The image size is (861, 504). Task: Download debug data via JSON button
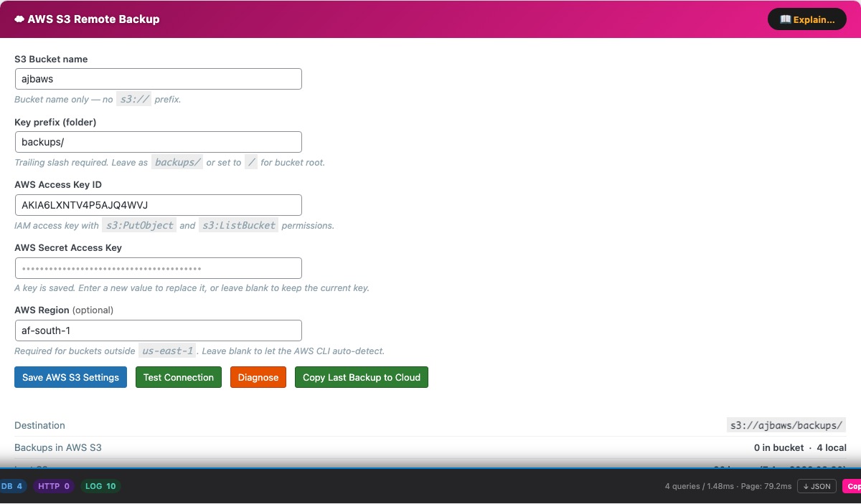click(x=817, y=486)
